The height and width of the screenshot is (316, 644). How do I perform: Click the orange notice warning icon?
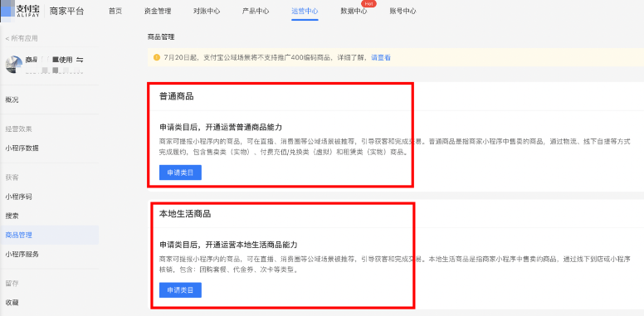(157, 57)
